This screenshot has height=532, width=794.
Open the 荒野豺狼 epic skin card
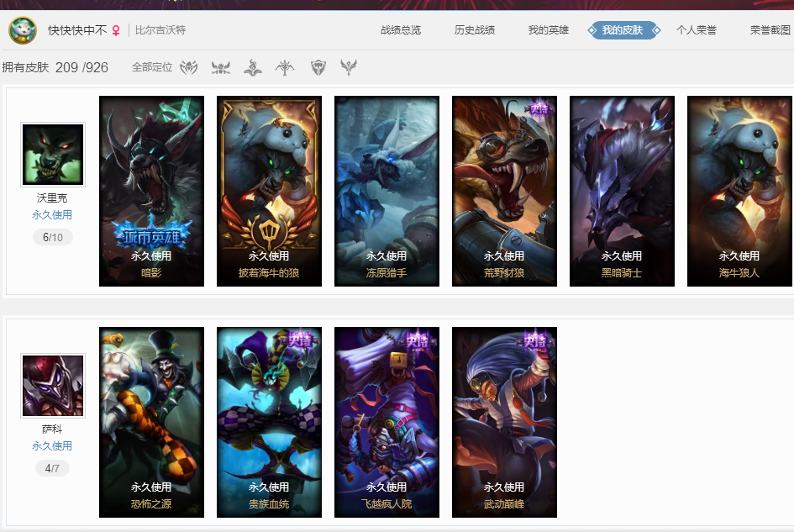(504, 191)
